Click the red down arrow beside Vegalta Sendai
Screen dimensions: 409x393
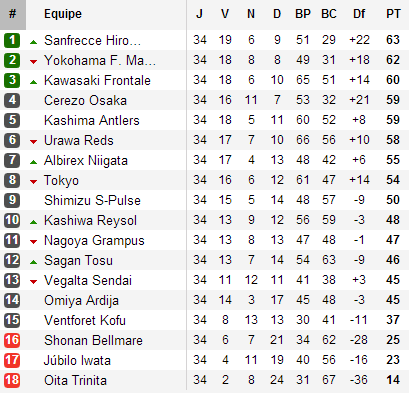tap(33, 282)
